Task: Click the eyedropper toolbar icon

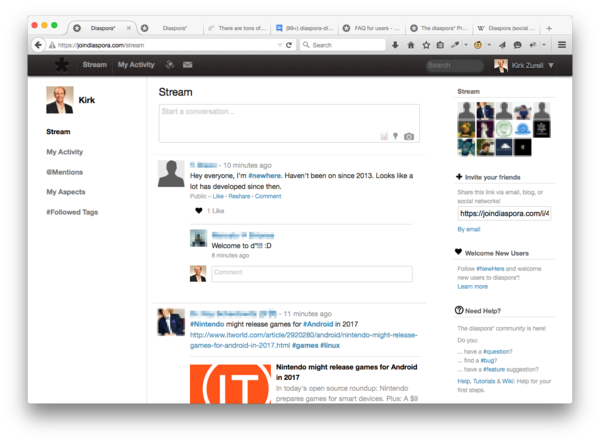Action: pyautogui.click(x=455, y=45)
